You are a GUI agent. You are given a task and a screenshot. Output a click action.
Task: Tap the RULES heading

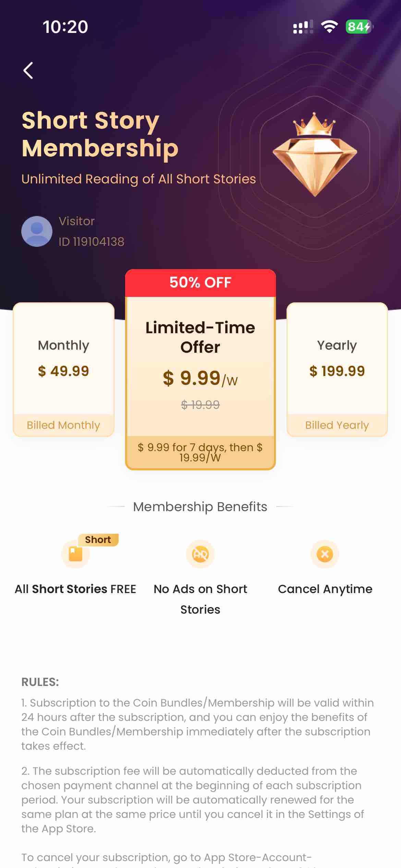pos(40,682)
